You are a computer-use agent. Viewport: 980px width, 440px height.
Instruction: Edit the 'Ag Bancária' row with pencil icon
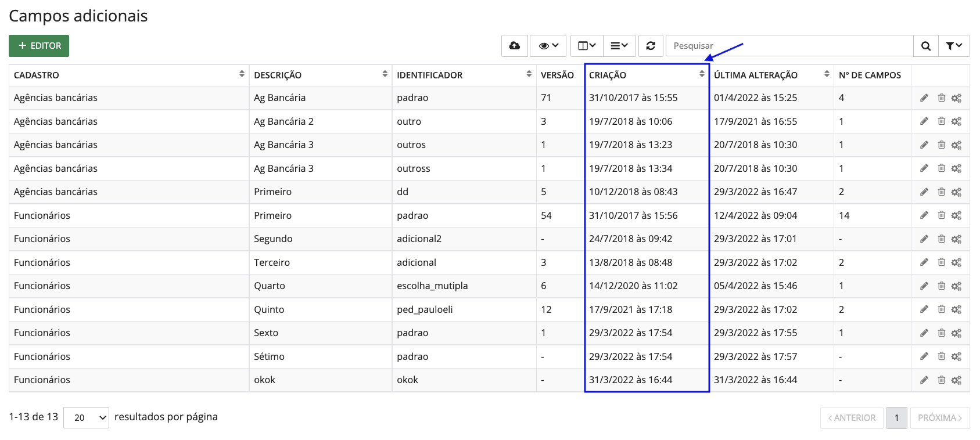coord(924,98)
